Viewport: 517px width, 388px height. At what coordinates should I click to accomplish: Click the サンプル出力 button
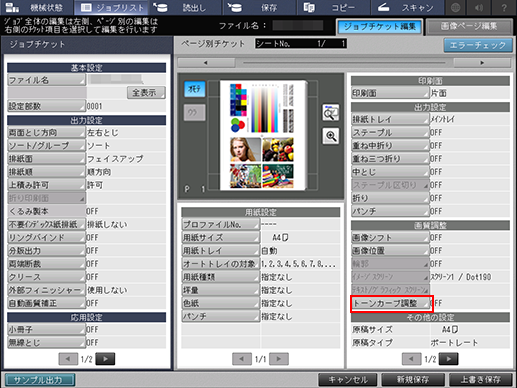(40, 380)
